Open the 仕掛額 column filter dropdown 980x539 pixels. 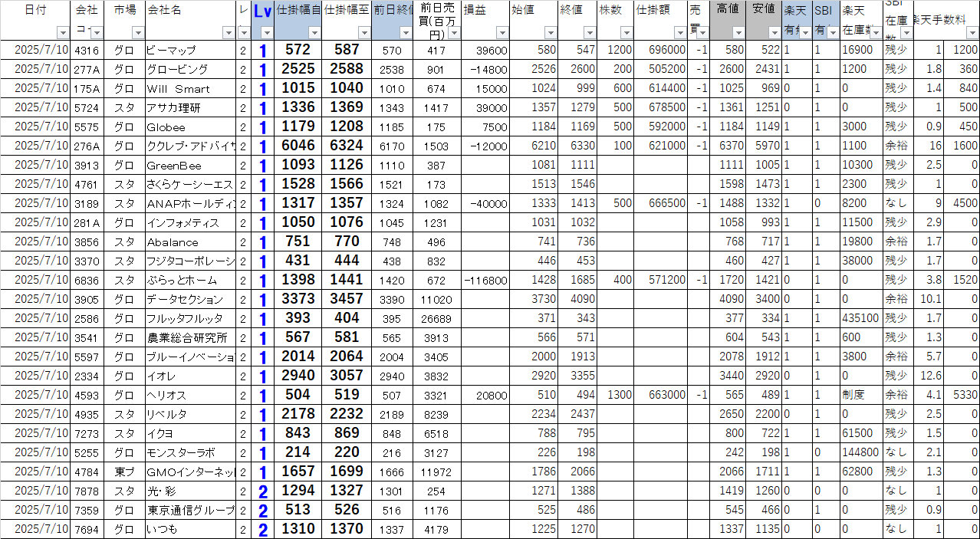coord(680,33)
